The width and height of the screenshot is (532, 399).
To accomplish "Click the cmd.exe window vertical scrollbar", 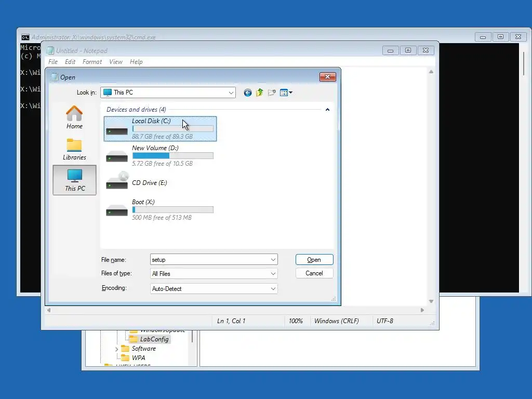I will point(524,63).
